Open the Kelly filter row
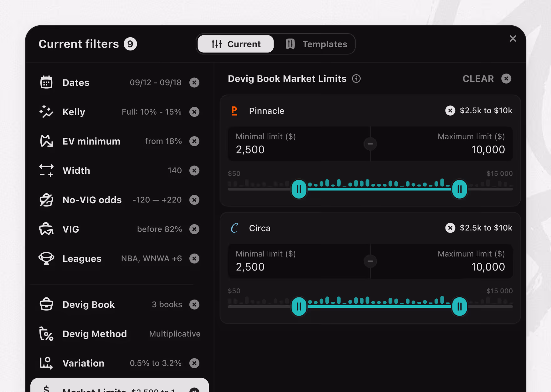 pos(119,112)
